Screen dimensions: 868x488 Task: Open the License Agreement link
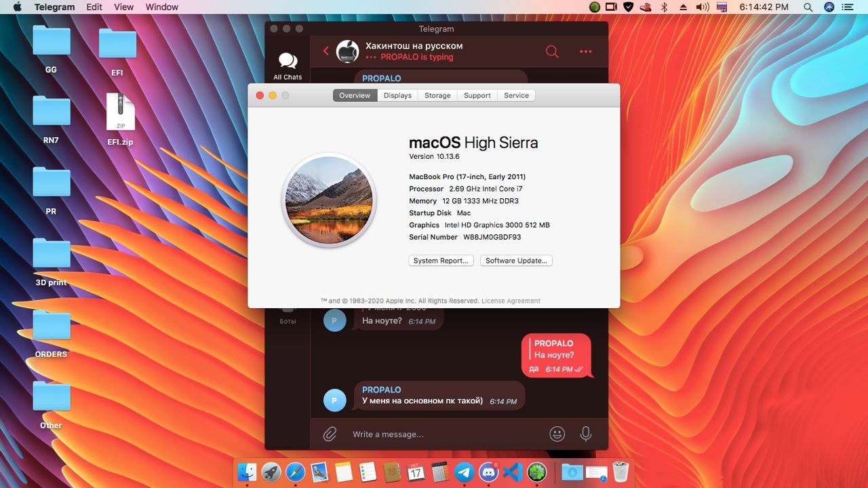coord(511,301)
